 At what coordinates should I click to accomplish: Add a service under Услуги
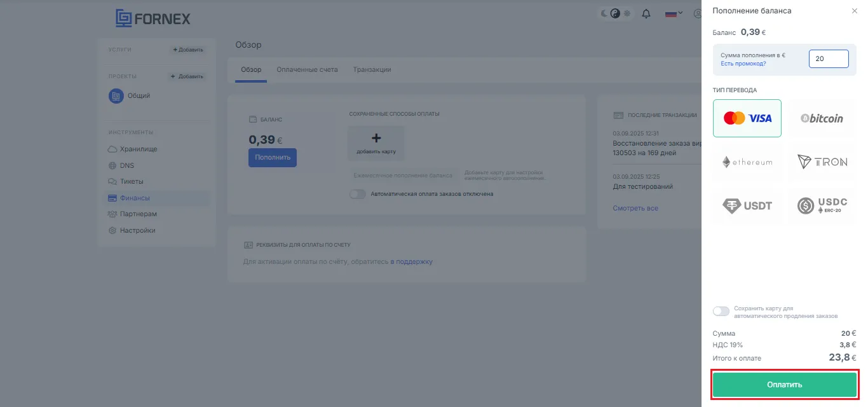click(x=188, y=50)
